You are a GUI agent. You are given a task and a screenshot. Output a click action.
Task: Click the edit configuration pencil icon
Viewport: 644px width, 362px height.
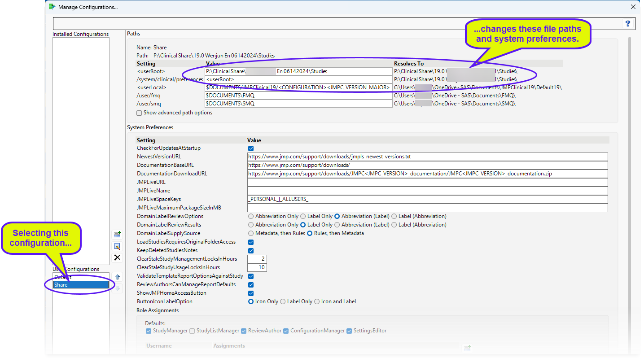click(117, 246)
